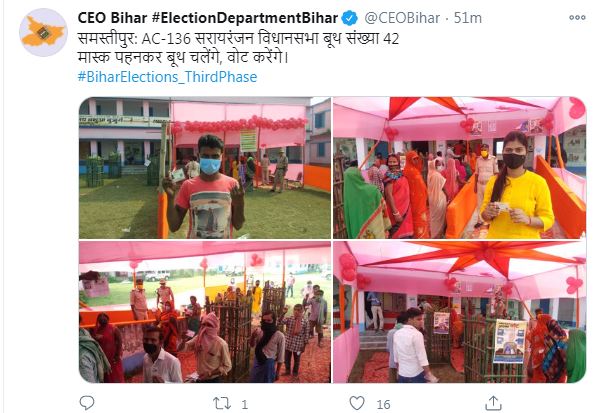Open photo of man wearing blue mask
The height and width of the screenshot is (413, 595).
(x=205, y=168)
